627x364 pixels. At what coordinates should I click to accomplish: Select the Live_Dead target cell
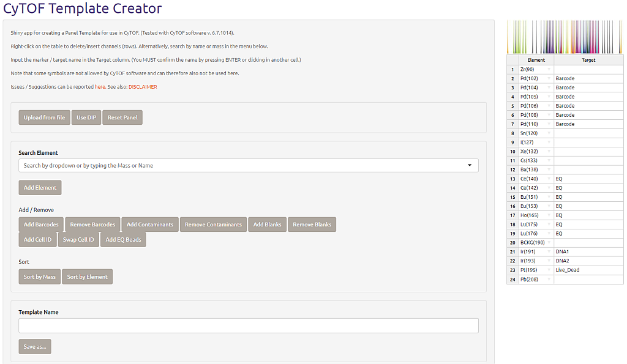pyautogui.click(x=588, y=270)
